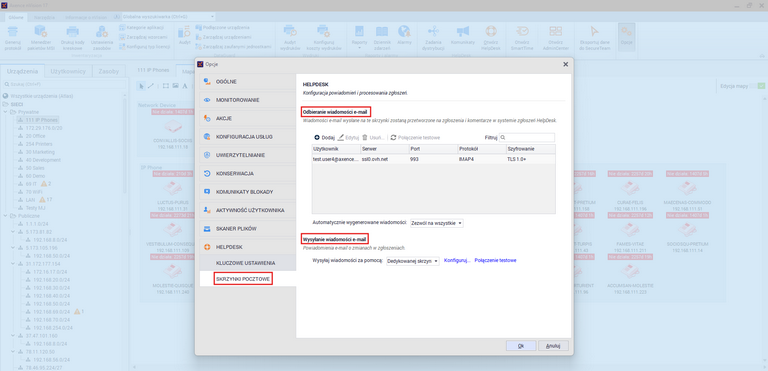
Task: Click Zarządzaj urządzeniami in the ribbon
Action: tap(224, 37)
